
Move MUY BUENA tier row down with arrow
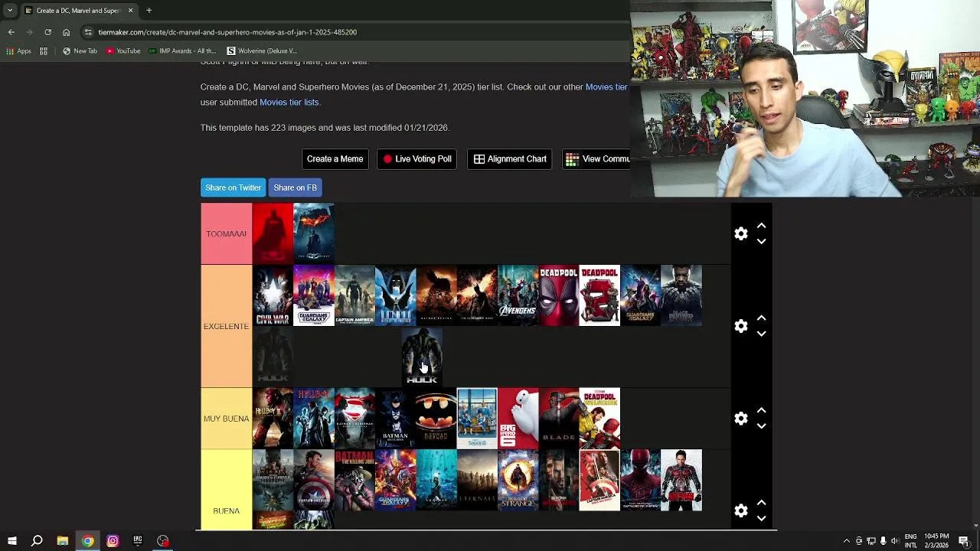(x=761, y=426)
